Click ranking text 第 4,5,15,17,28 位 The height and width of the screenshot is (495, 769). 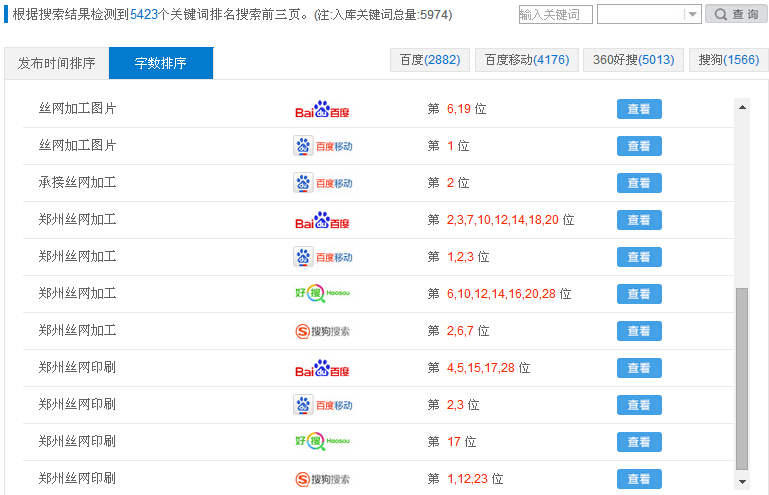(x=479, y=368)
